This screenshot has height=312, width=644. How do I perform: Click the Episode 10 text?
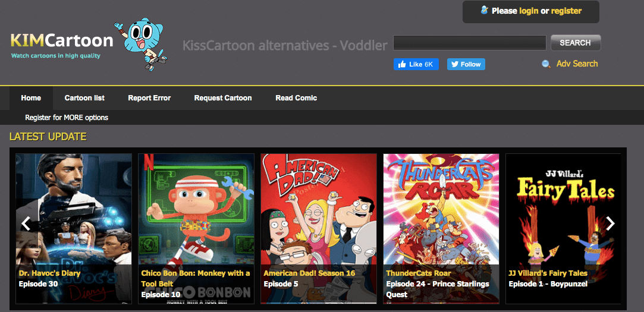(x=161, y=294)
